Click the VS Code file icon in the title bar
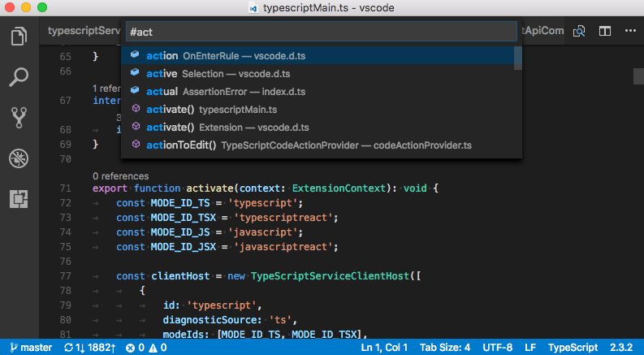This screenshot has height=355, width=644. pyautogui.click(x=253, y=8)
